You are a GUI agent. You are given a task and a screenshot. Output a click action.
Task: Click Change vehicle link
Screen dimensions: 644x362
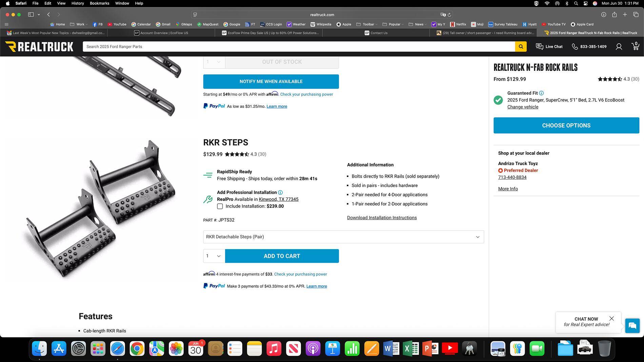click(x=523, y=107)
